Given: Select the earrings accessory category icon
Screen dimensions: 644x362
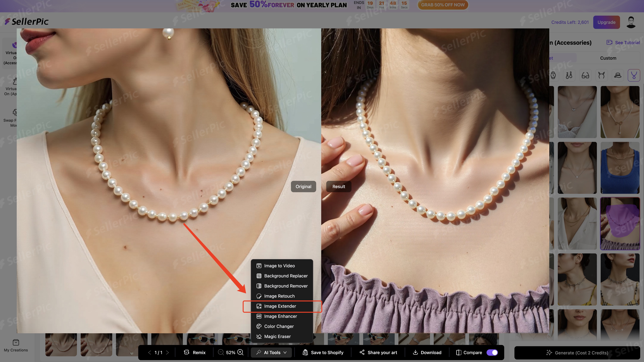Looking at the screenshot, I should coord(569,75).
